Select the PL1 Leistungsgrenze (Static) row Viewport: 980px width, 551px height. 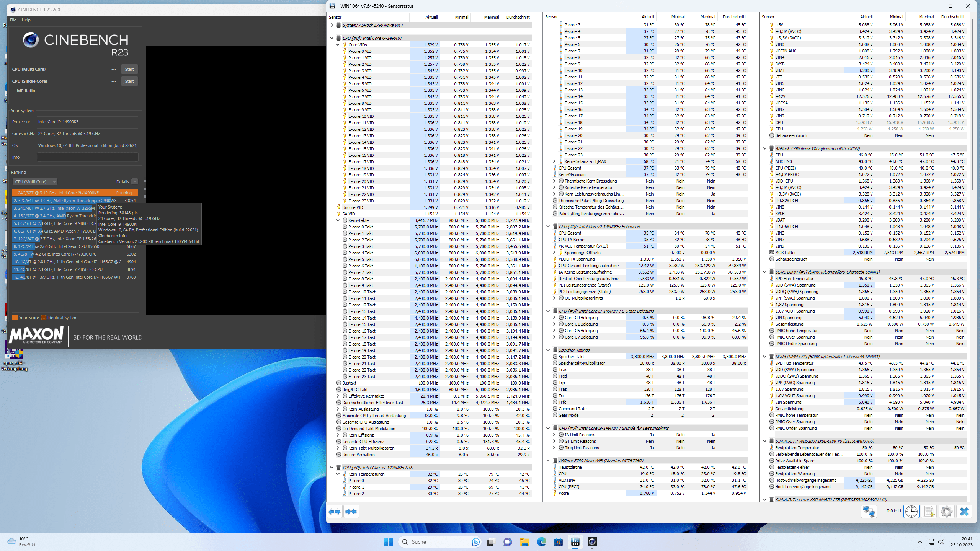tap(650, 285)
